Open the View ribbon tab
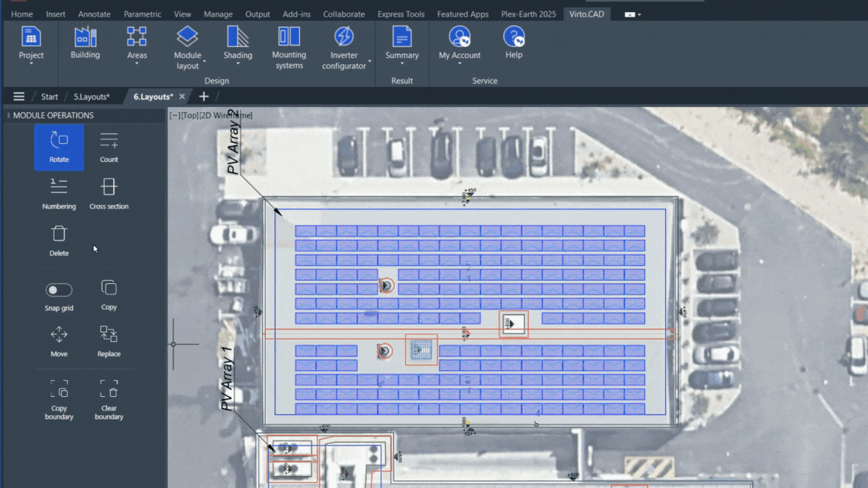This screenshot has height=488, width=868. click(x=182, y=14)
